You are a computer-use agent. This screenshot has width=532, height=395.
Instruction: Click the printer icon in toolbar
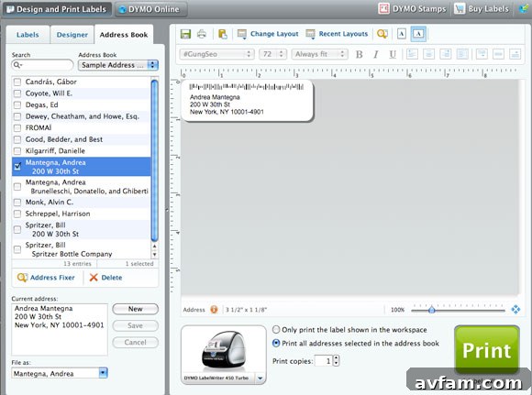click(x=202, y=34)
